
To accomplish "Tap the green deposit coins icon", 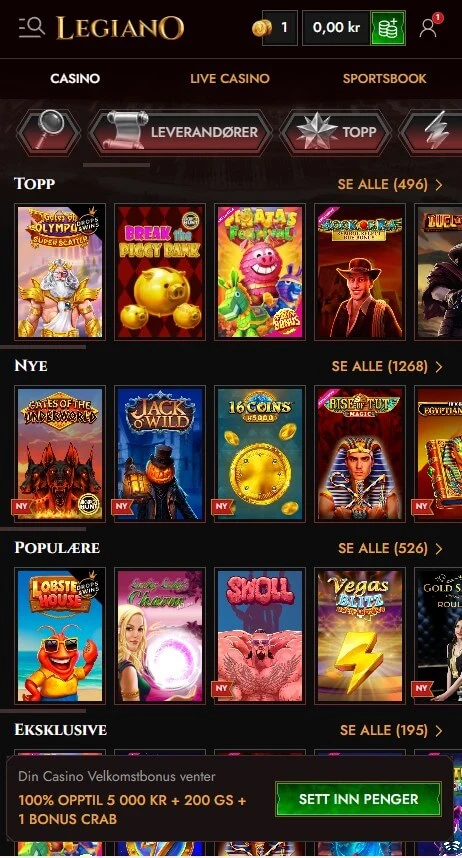I will (388, 27).
